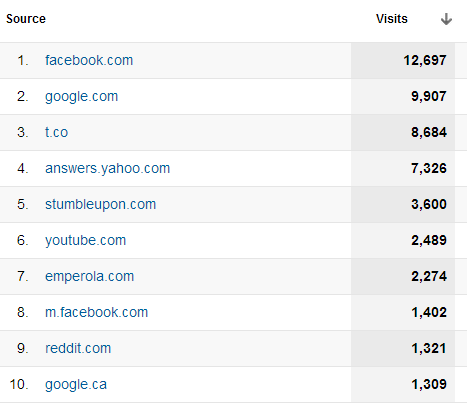Select the m.facebook.com source
The width and height of the screenshot is (467, 404).
tap(97, 312)
